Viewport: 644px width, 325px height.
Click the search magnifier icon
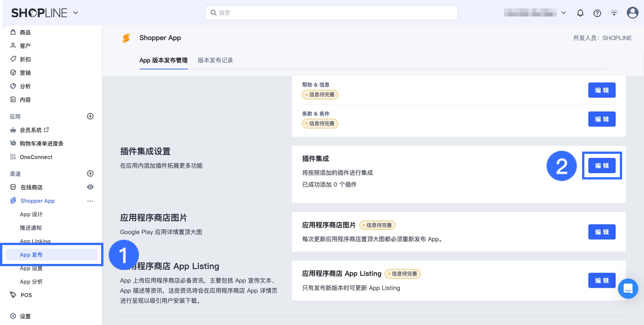[213, 12]
